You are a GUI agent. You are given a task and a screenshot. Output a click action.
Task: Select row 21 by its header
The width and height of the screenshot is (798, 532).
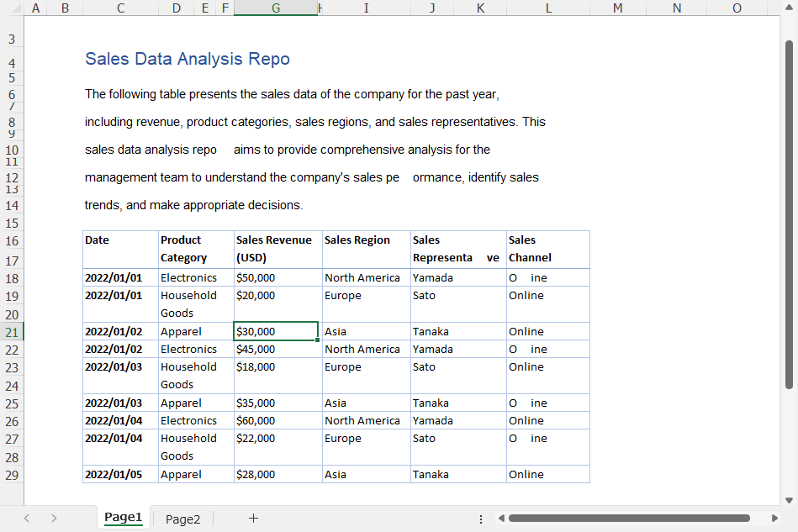[11, 331]
